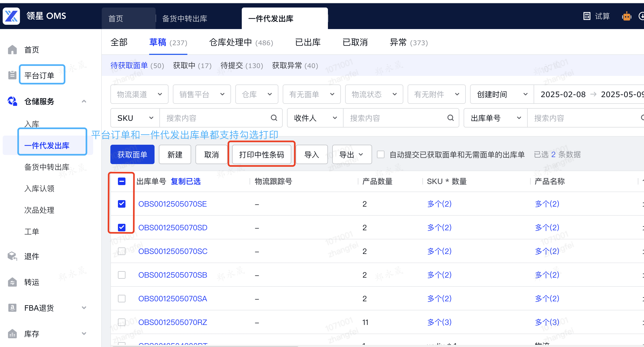This screenshot has height=347, width=644.
Task: Check the row OBS0012505070SB checkbox
Action: tap(122, 275)
